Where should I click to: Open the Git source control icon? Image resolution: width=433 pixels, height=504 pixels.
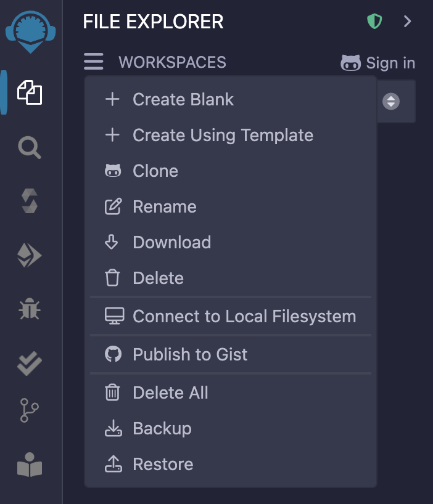30,411
